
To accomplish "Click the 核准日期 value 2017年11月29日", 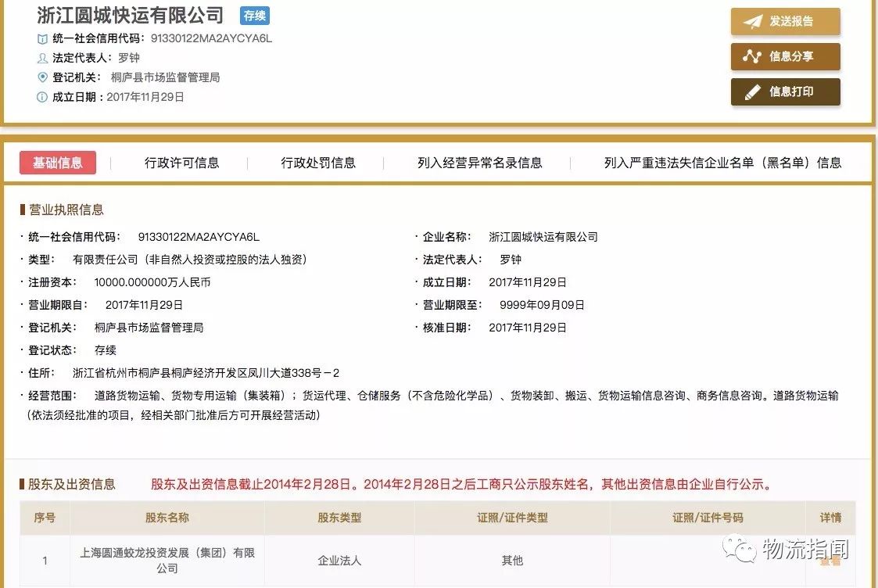I will tap(528, 328).
